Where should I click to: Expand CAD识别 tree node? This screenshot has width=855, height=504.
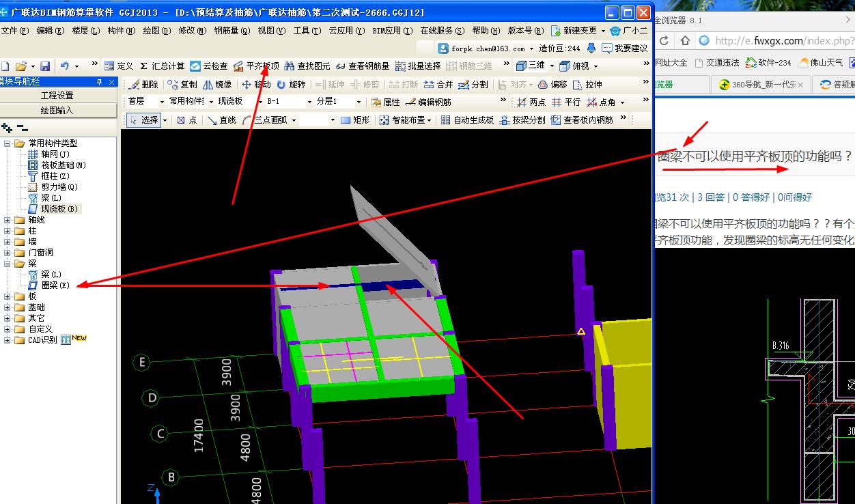[x=8, y=340]
